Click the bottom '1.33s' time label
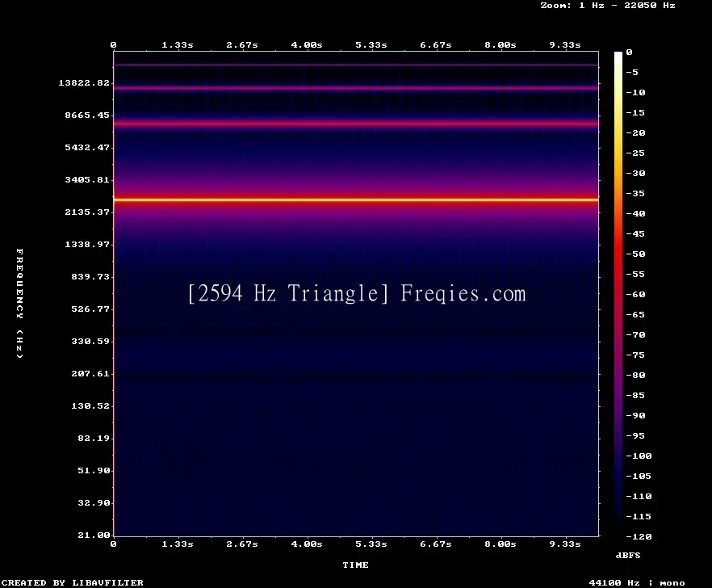 pos(178,544)
